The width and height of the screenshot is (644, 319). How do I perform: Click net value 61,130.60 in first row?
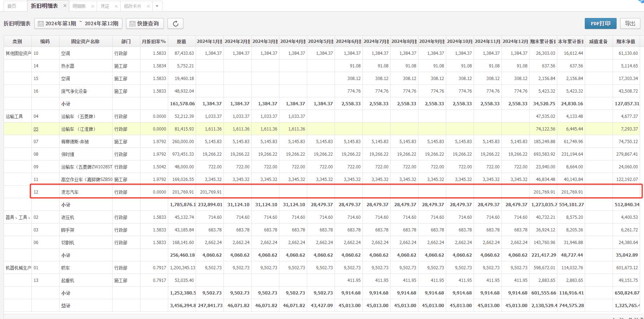click(x=628, y=53)
